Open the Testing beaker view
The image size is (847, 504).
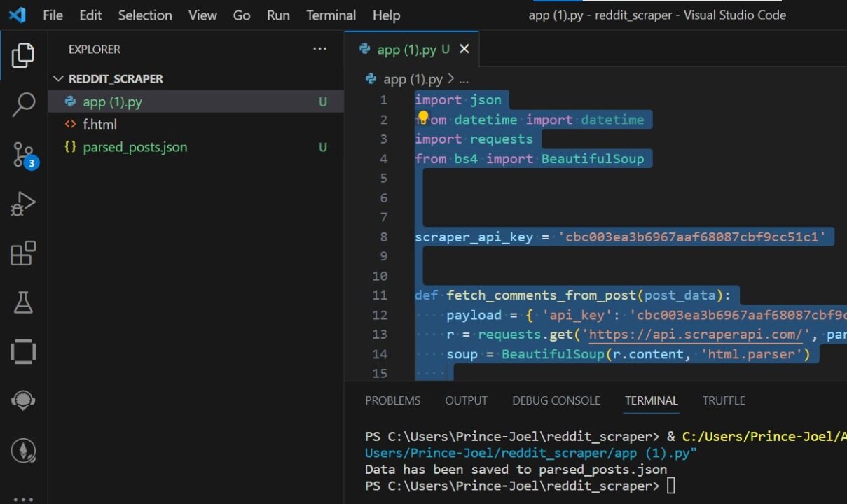tap(23, 302)
